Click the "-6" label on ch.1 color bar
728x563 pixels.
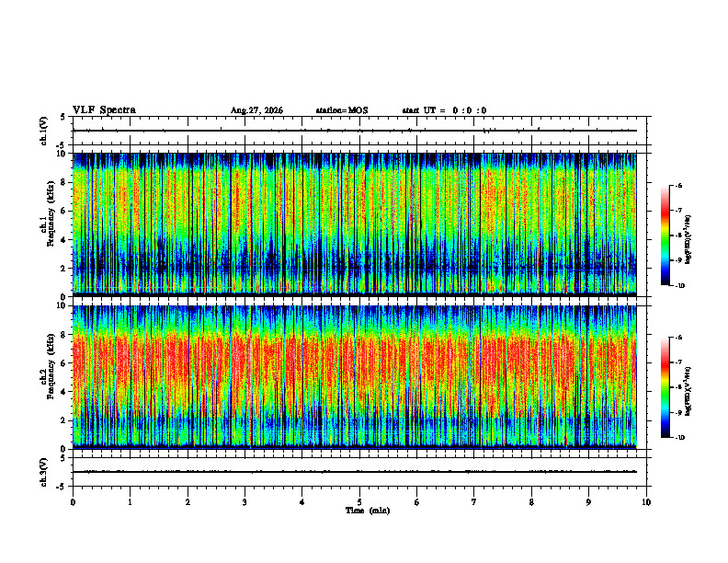coord(678,186)
